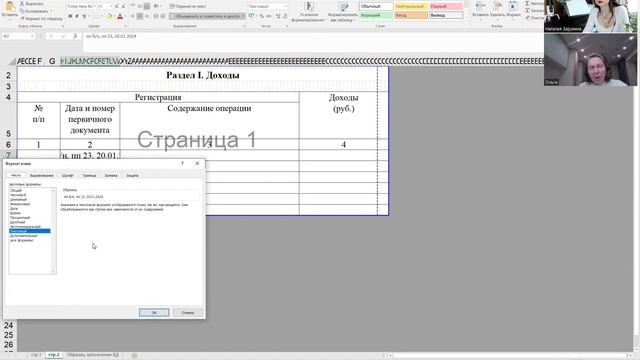
Task: Click the Insert cells (Вставить) icon
Action: 480,6
